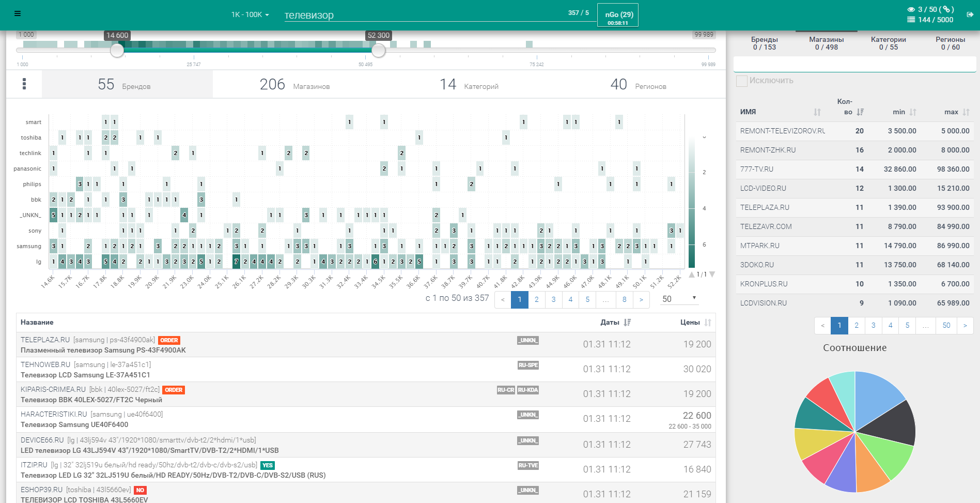Expand the 1K - 100K price range dropdown
Screen dimensions: 980x503
[250, 14]
